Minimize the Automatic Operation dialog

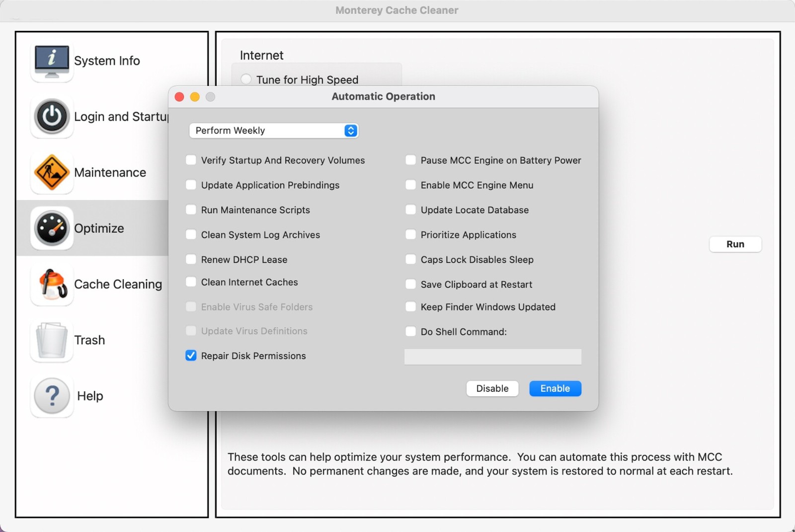pos(195,97)
